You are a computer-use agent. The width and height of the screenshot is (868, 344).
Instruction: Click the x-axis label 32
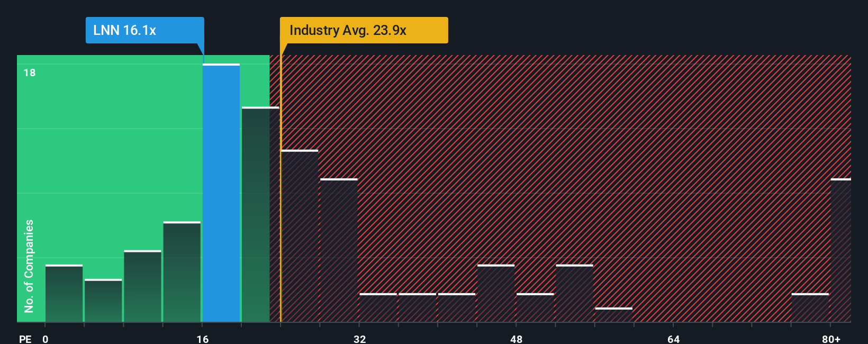(x=360, y=339)
